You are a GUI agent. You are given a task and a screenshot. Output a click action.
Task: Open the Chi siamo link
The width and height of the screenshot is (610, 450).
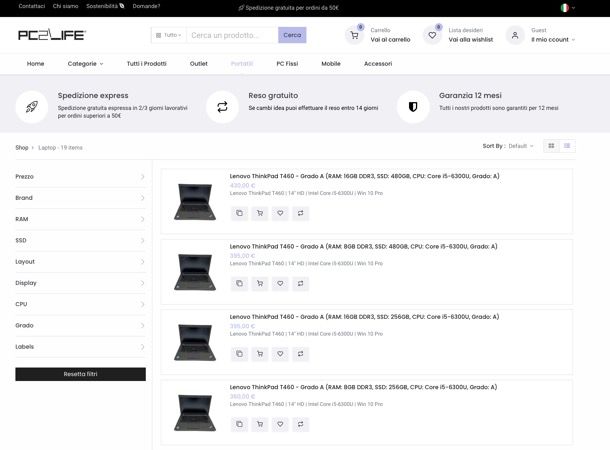click(x=65, y=6)
